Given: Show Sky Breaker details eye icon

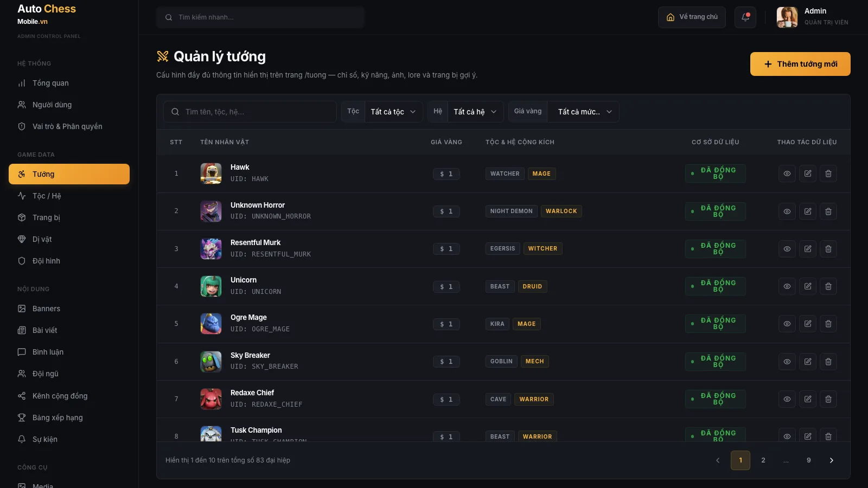Looking at the screenshot, I should [x=787, y=362].
